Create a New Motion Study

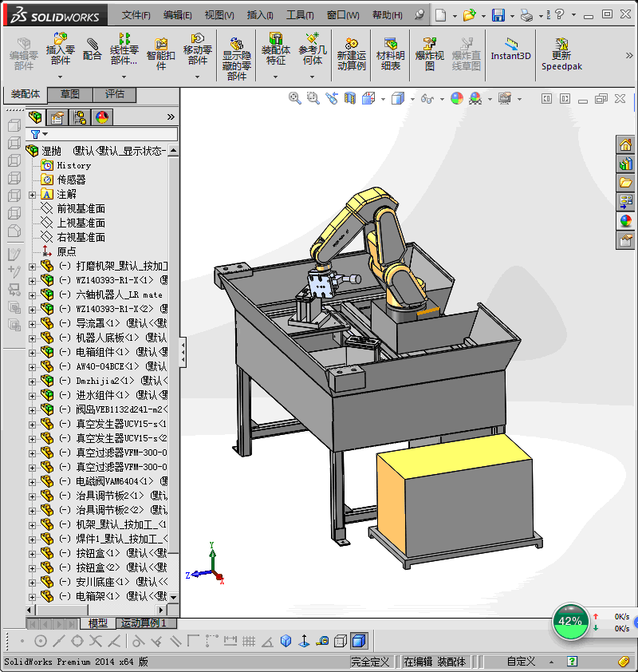tap(351, 54)
